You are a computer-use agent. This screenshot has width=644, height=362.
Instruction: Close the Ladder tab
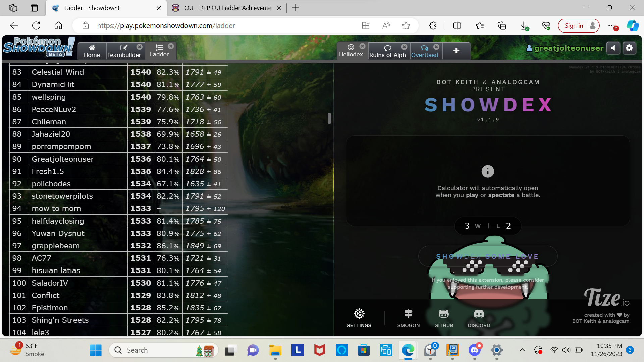click(x=171, y=46)
